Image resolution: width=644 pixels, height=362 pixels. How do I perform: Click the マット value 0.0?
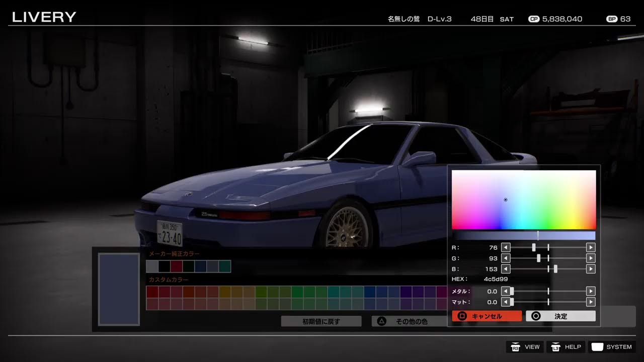(x=492, y=302)
